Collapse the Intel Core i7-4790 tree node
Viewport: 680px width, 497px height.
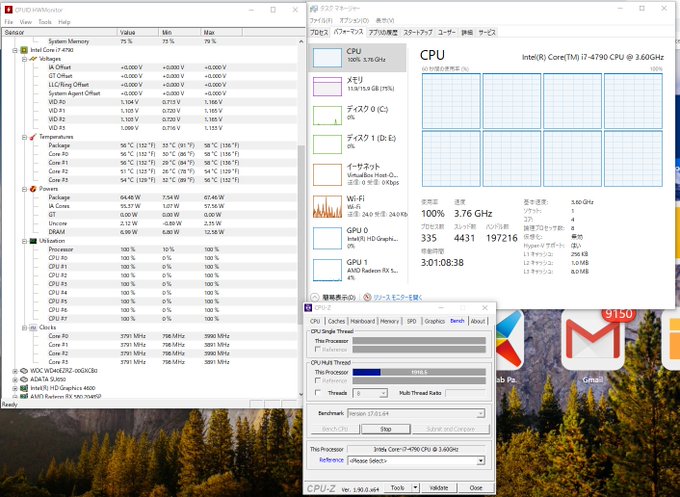[x=15, y=50]
